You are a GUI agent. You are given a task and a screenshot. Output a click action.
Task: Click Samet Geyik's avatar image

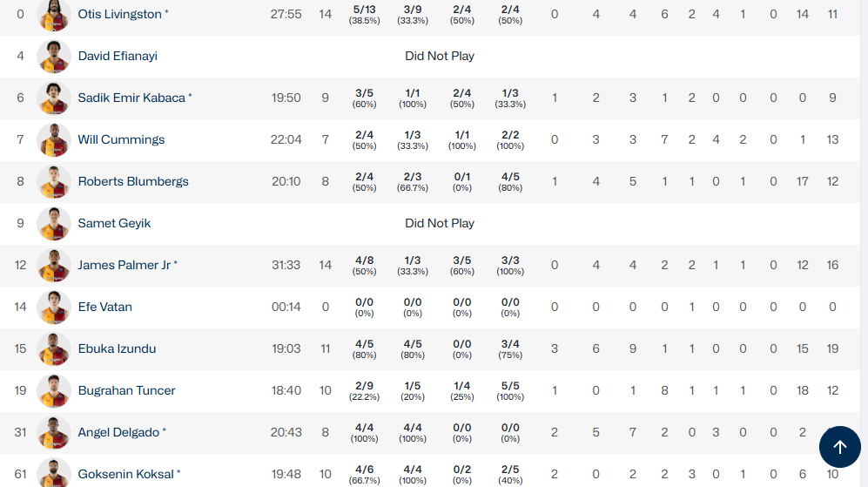[54, 223]
